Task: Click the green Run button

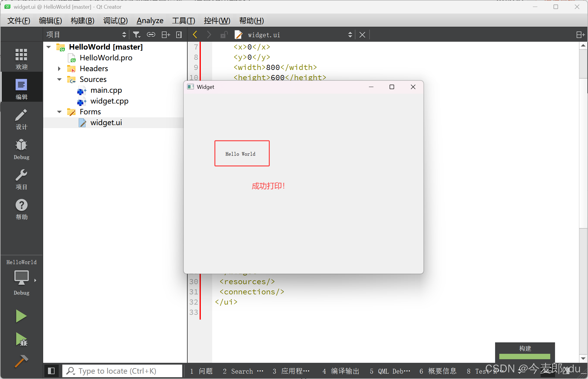Action: [21, 316]
